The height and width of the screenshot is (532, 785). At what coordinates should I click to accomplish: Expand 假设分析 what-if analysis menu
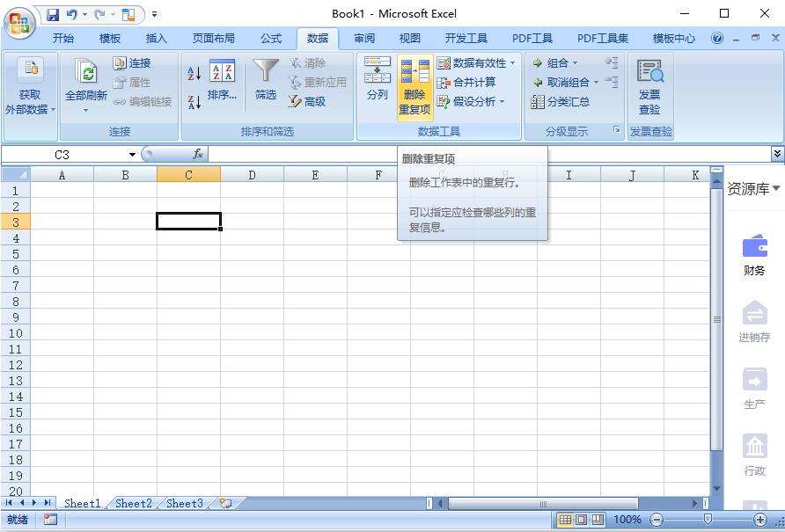(471, 102)
